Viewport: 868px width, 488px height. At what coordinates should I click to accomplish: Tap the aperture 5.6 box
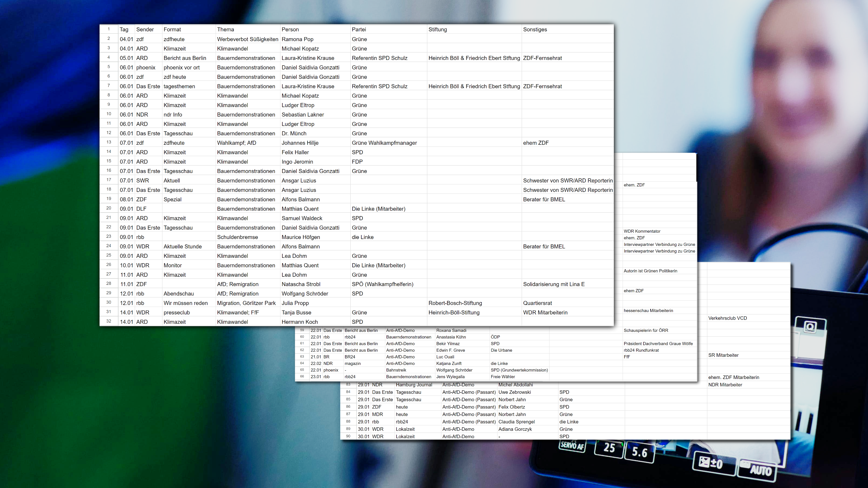(x=639, y=452)
